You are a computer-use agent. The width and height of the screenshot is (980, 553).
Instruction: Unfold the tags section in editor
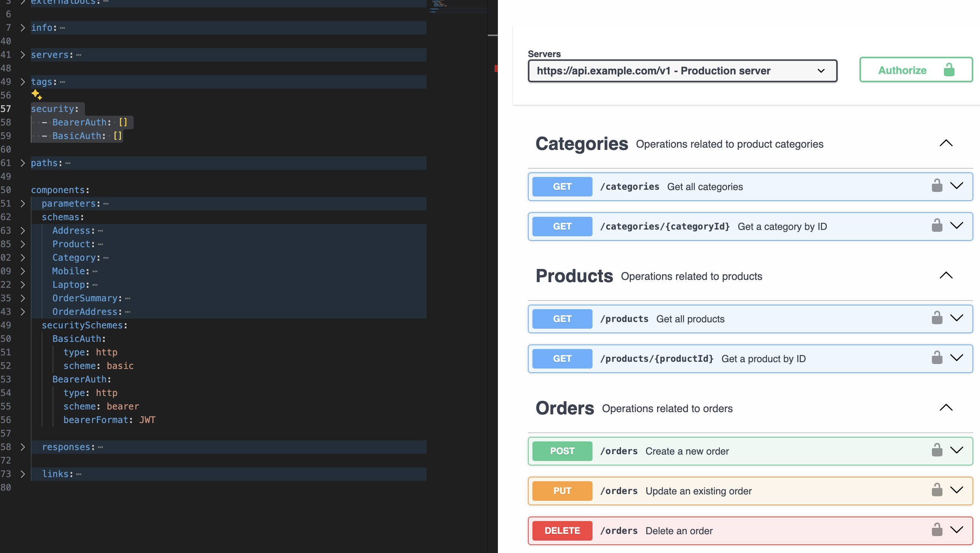pos(23,82)
